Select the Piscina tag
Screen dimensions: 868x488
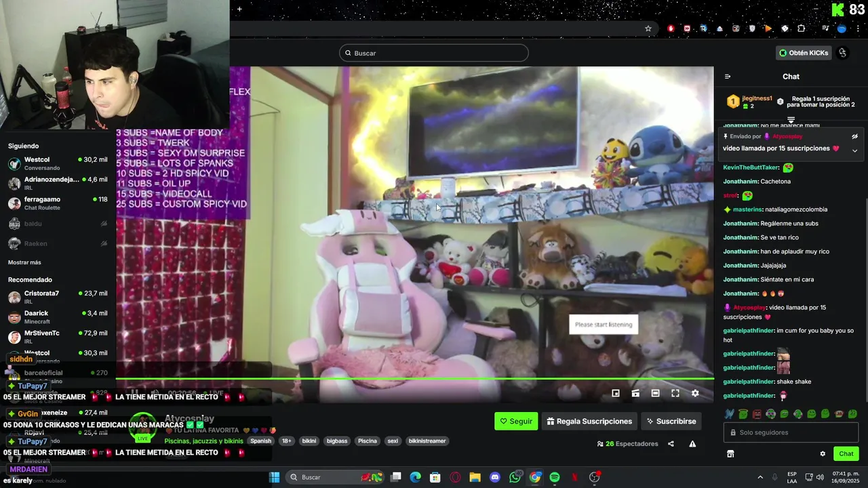(368, 441)
